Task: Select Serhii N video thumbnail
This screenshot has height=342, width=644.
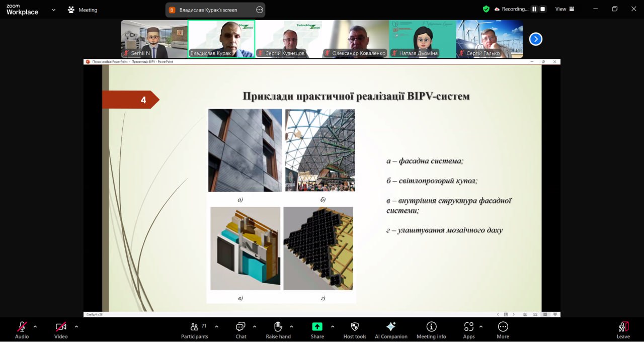Action: point(154,39)
